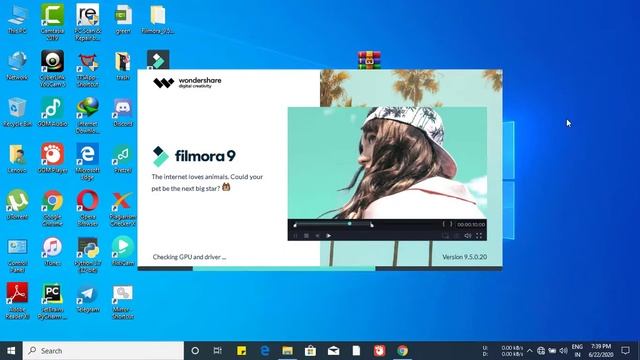This screenshot has width=640, height=360.
Task: Open Opera Browser shortcut
Action: pos(87,208)
